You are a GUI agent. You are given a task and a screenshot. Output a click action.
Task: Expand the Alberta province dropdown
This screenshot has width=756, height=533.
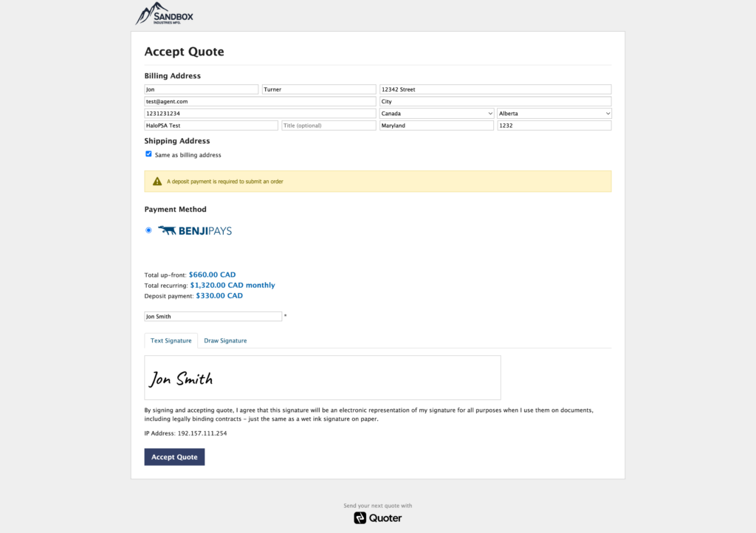tap(554, 114)
